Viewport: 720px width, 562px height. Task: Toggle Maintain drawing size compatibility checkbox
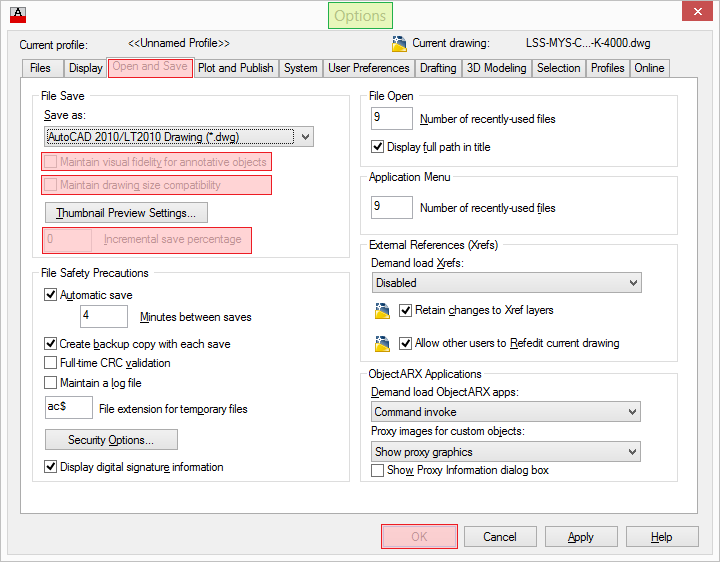(x=50, y=185)
